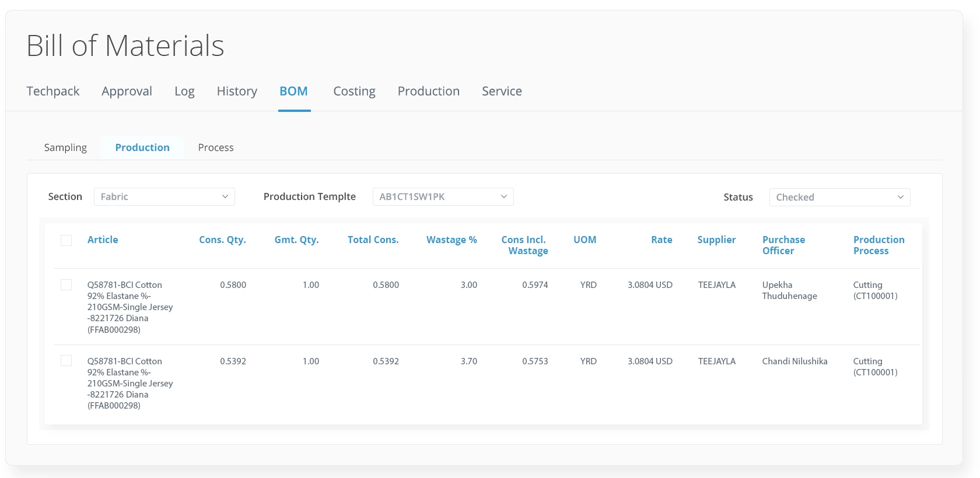Expand the Production Templte dropdown

point(443,197)
